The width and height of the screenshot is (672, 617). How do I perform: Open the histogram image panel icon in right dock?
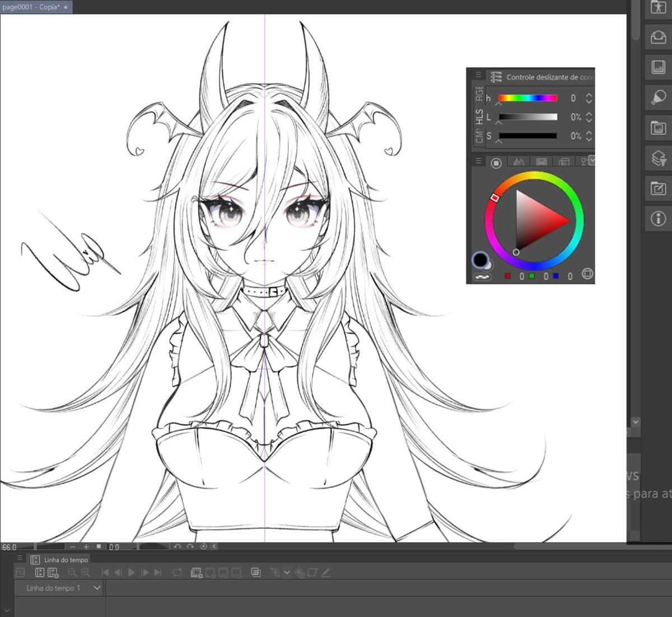pyautogui.click(x=658, y=67)
